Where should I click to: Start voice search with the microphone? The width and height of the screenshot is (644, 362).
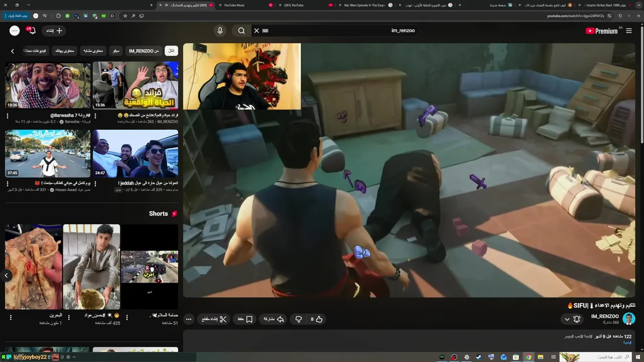point(220,31)
